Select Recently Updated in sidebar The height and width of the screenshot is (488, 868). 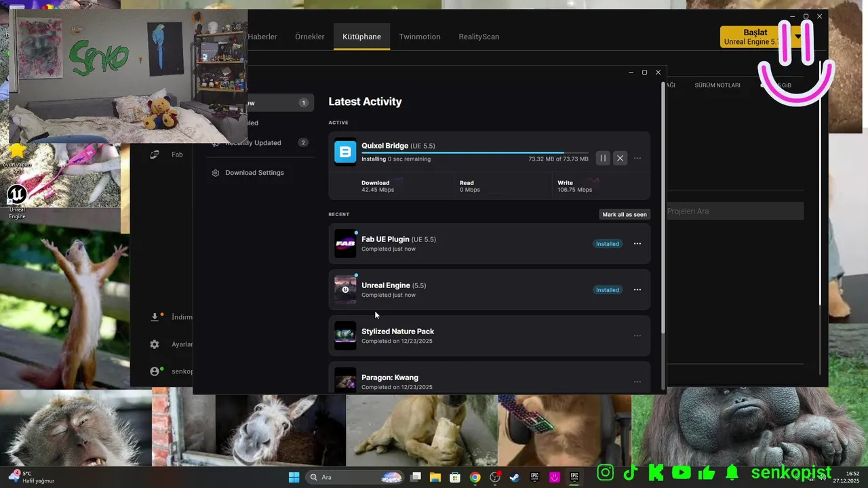260,143
